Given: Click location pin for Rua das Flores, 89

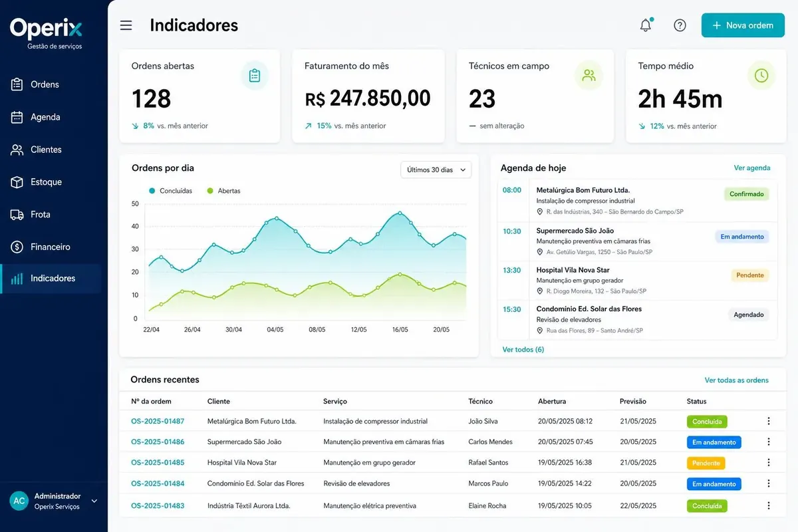Looking at the screenshot, I should pos(540,331).
